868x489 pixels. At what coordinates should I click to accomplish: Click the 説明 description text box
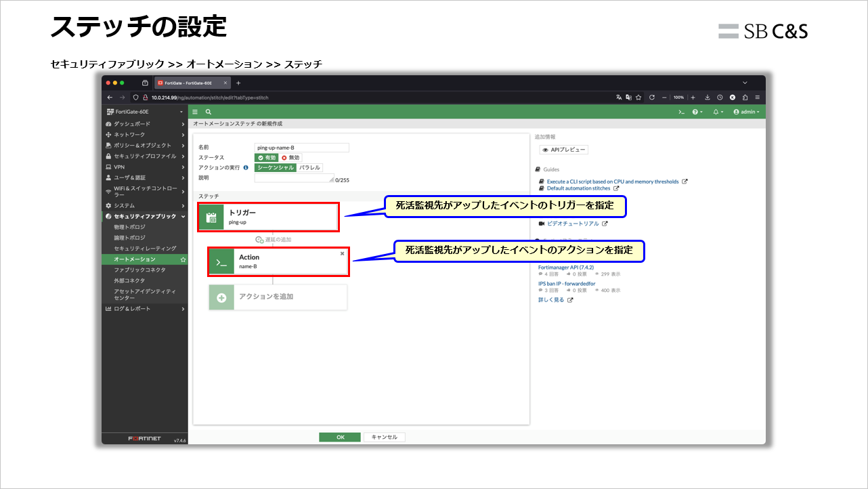click(295, 178)
